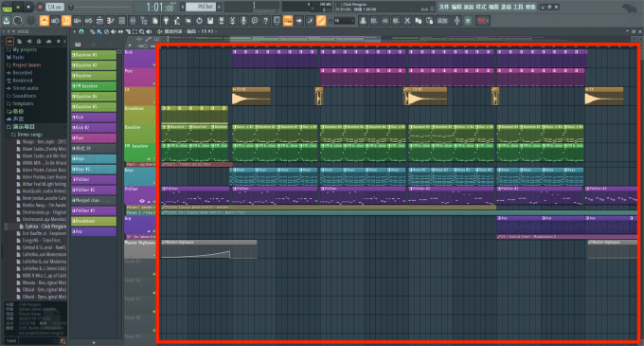Viewport: 644px width, 346px height.
Task: Select the playlist zoom tool
Action: (x=142, y=31)
